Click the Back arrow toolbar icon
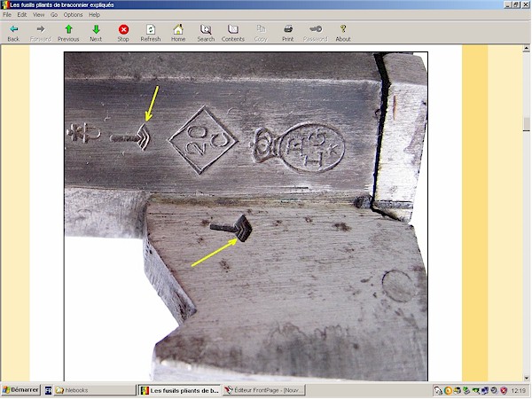Image resolution: width=532 pixels, height=399 pixels. pos(13,29)
